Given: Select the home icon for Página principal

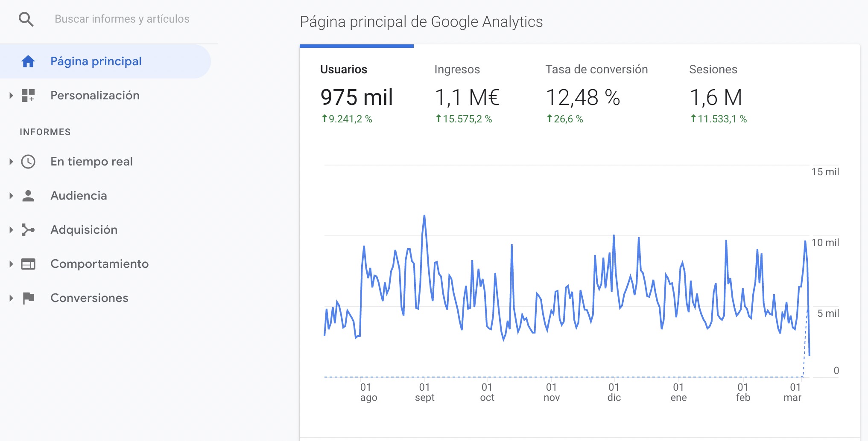Looking at the screenshot, I should [28, 61].
